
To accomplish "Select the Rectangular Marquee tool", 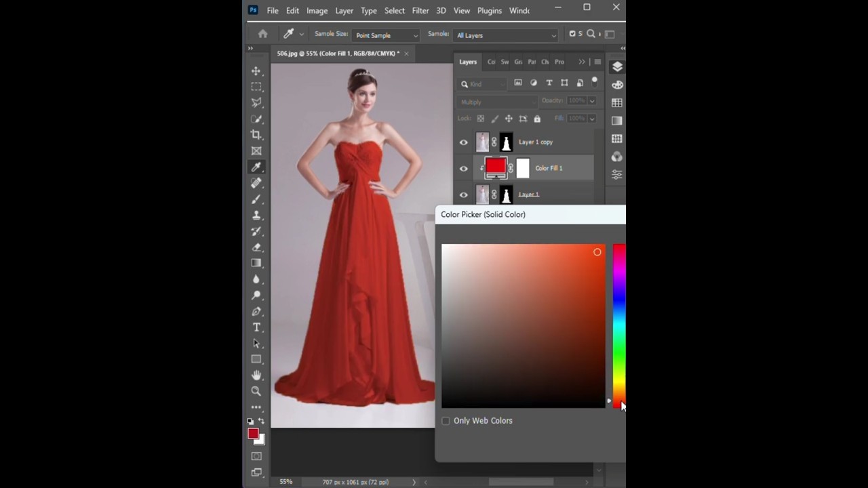I will click(x=256, y=87).
